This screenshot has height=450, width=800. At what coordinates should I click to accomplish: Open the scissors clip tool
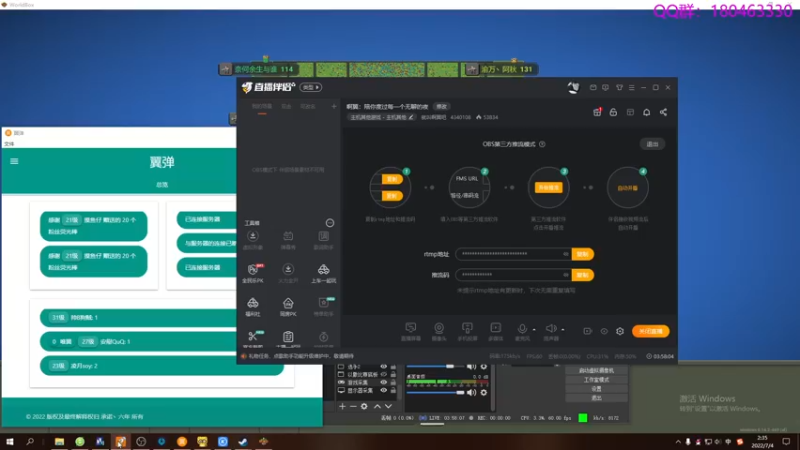[x=253, y=336]
